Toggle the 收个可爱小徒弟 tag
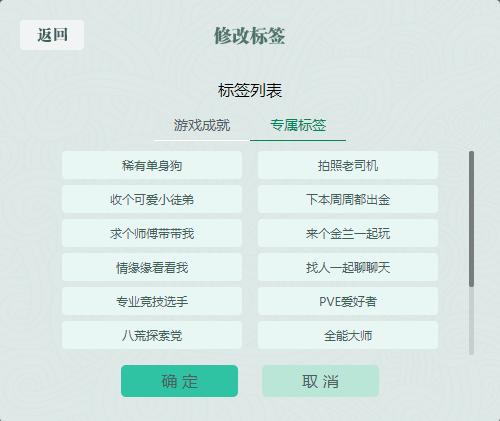Screen dimensions: 500x421 (x=152, y=199)
